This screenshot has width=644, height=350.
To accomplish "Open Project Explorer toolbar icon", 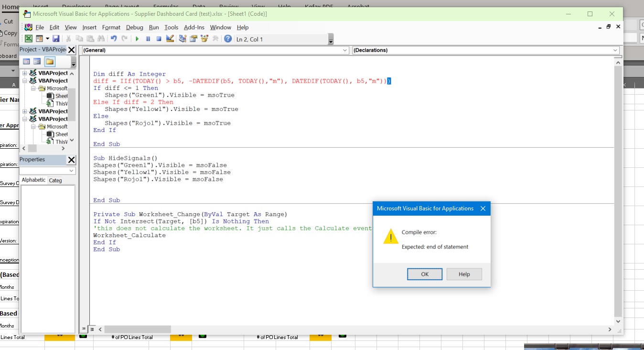I will click(x=182, y=39).
